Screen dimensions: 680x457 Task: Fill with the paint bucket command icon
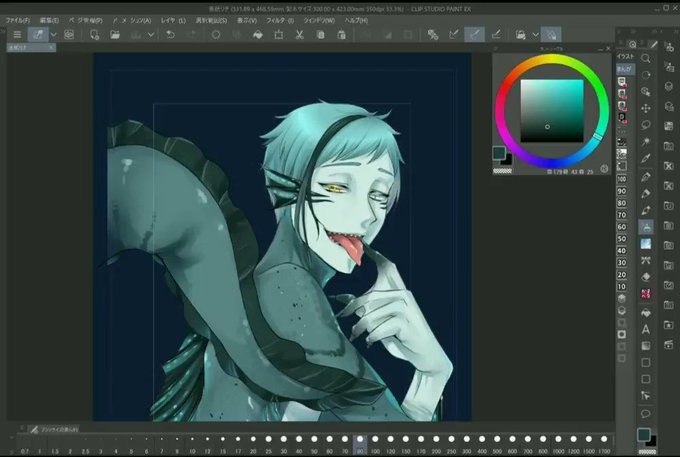tap(258, 35)
